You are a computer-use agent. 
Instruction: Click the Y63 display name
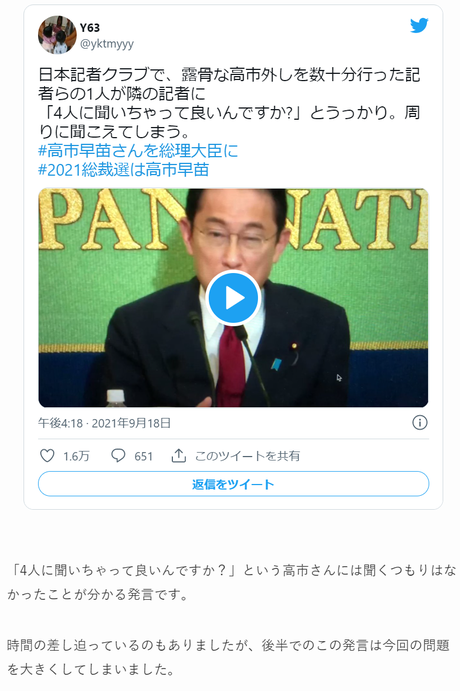tap(90, 28)
